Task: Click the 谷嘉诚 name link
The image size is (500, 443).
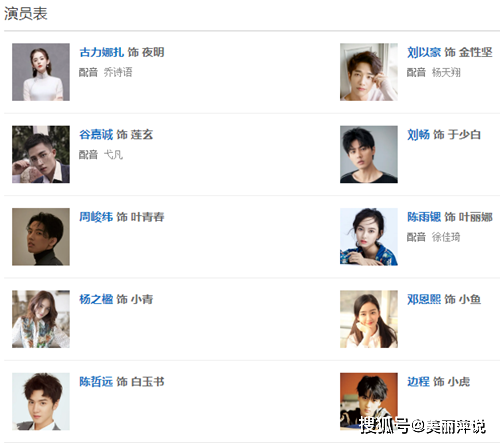Action: [96, 134]
